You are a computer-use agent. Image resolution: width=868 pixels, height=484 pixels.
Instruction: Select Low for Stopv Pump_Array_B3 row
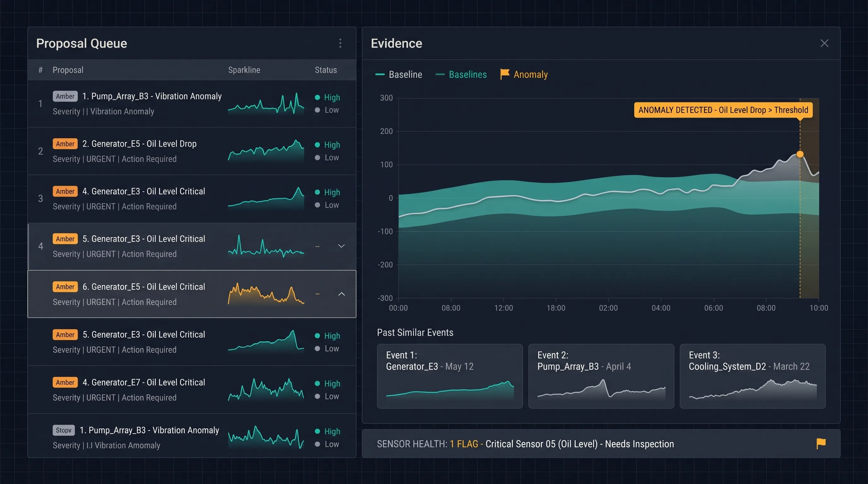click(x=326, y=444)
